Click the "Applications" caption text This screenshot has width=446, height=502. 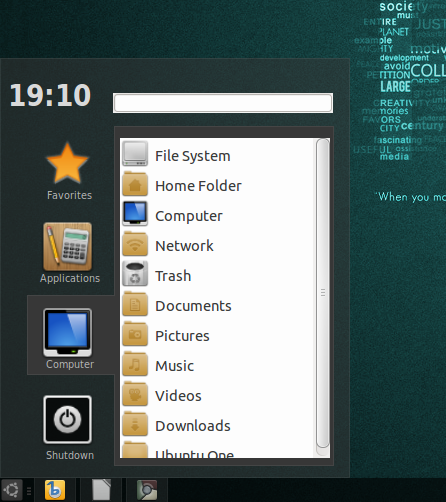click(x=70, y=278)
